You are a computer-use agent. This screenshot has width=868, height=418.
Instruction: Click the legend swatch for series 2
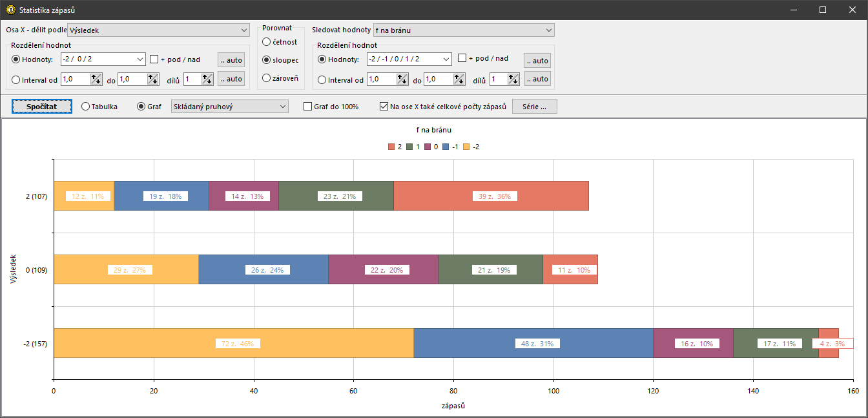click(x=391, y=147)
